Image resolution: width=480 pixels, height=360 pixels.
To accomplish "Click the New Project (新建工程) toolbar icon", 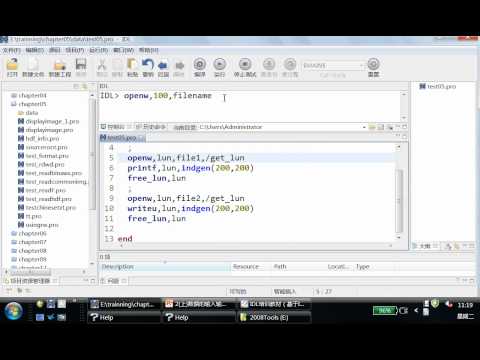I will click(59, 64).
